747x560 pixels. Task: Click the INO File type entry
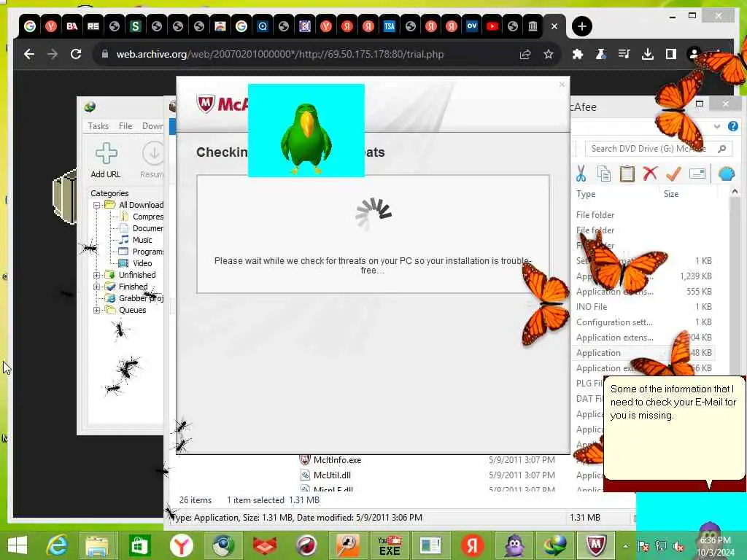tap(591, 307)
